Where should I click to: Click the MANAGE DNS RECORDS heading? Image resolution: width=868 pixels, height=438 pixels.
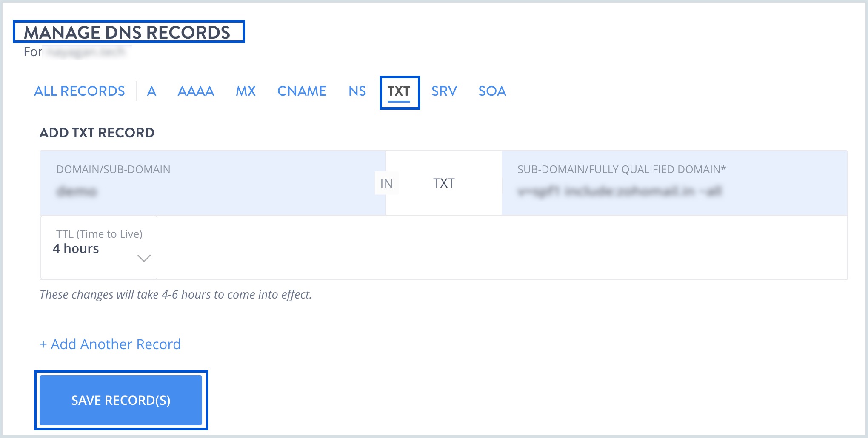(x=127, y=32)
